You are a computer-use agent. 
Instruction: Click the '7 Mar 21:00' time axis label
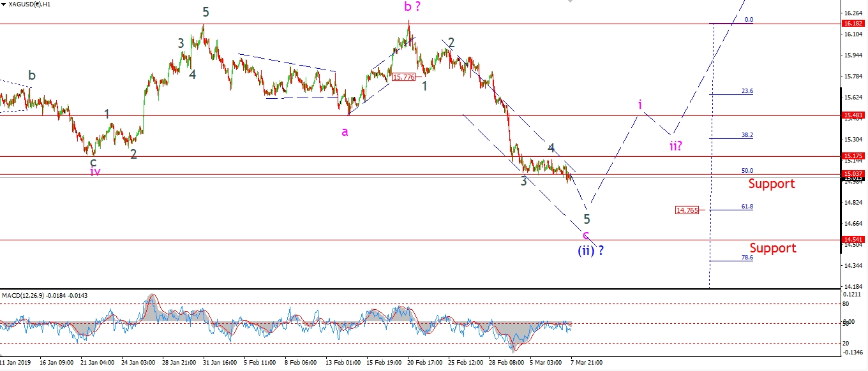tap(585, 362)
